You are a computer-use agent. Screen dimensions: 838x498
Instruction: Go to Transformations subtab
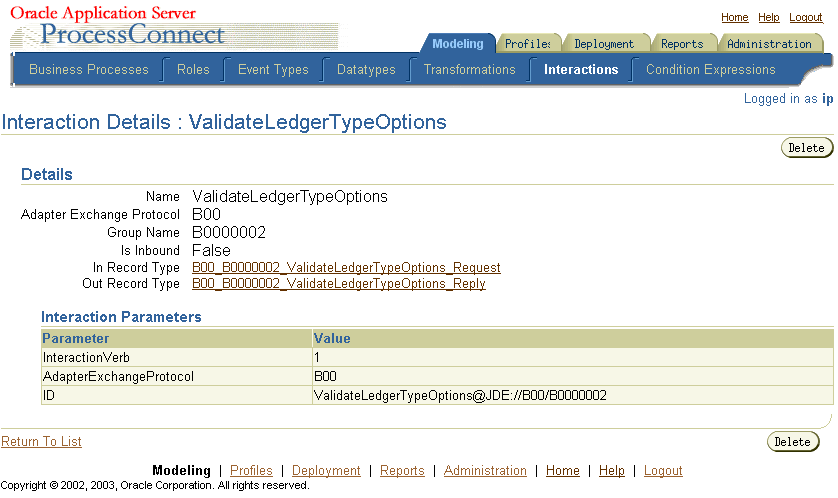pyautogui.click(x=469, y=69)
